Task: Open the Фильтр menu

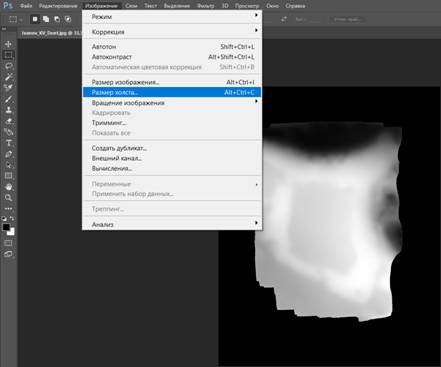Action: pyautogui.click(x=205, y=6)
